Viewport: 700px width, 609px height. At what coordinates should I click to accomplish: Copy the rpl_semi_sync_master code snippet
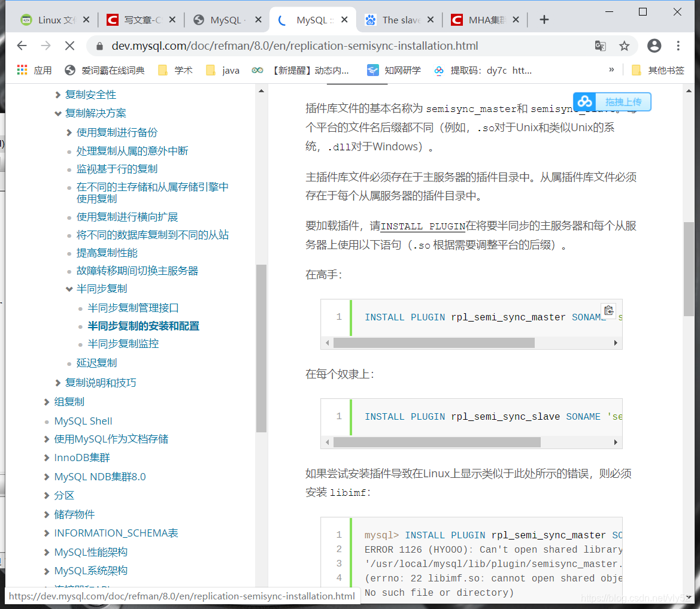coord(609,310)
